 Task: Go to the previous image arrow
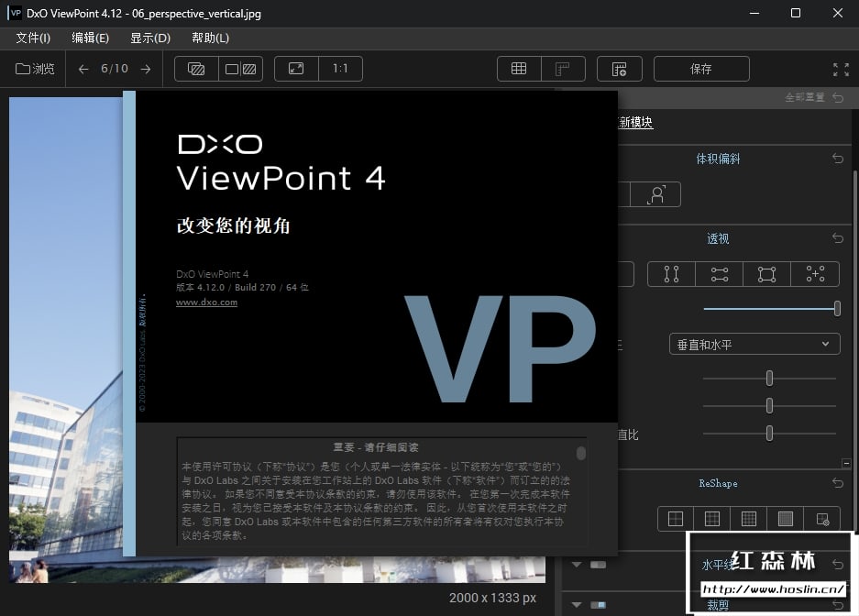pos(83,69)
